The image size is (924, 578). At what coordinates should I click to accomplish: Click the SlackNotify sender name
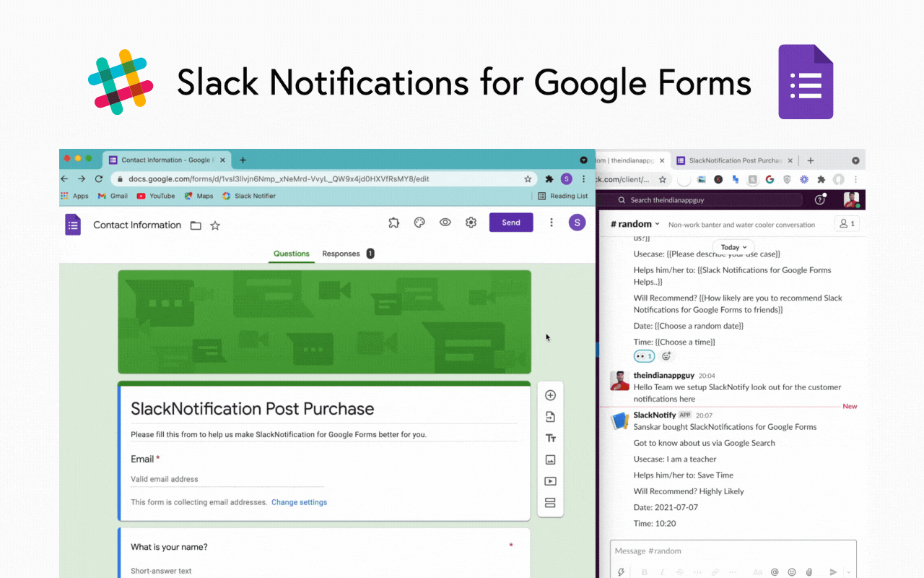pyautogui.click(x=655, y=415)
